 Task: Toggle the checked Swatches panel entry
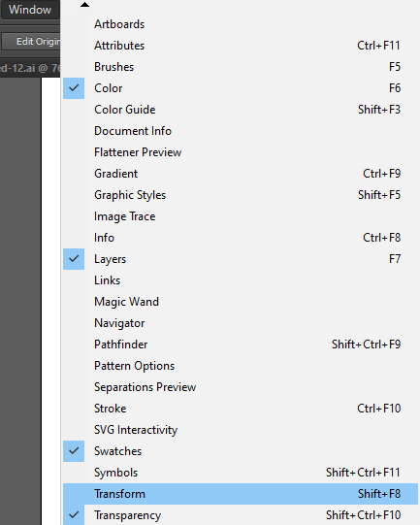pos(241,451)
